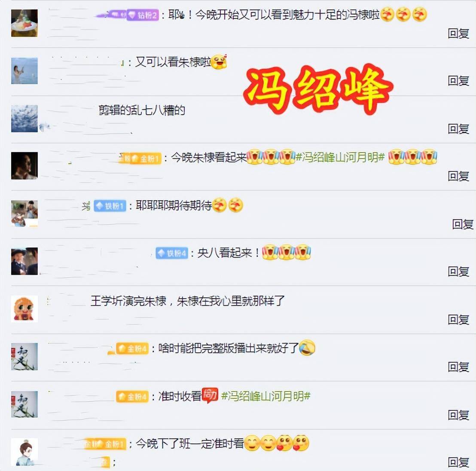Screen dimensions: 476x471
Task: Open the #冯绍峰山河月明# hashtag in 今晚朱棣看起来 comment
Action: tap(340, 157)
